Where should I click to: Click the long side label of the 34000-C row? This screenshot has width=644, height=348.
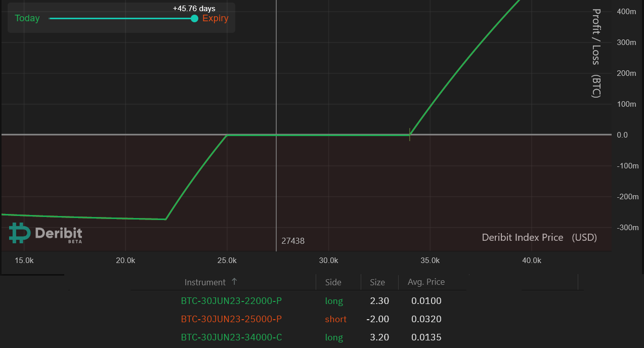(x=334, y=337)
